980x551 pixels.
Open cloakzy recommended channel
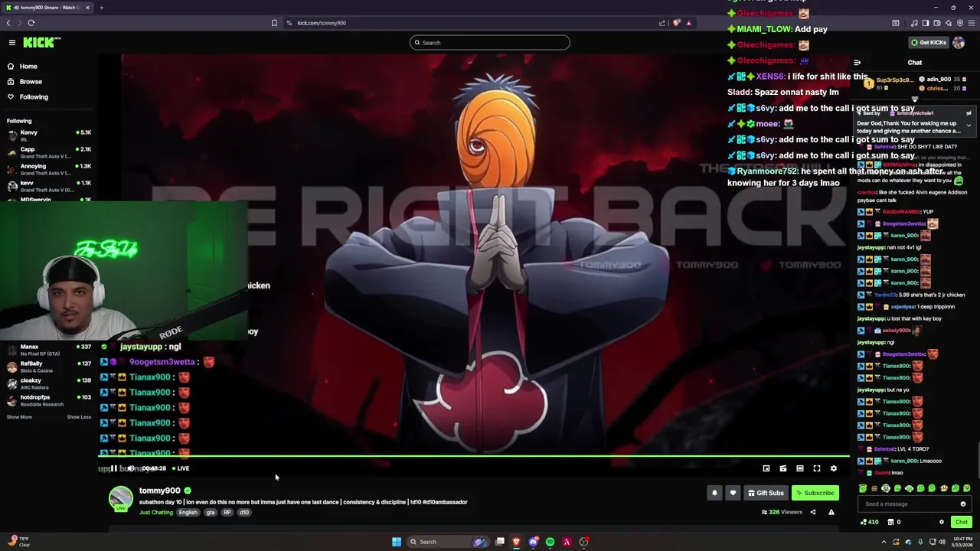[49, 383]
